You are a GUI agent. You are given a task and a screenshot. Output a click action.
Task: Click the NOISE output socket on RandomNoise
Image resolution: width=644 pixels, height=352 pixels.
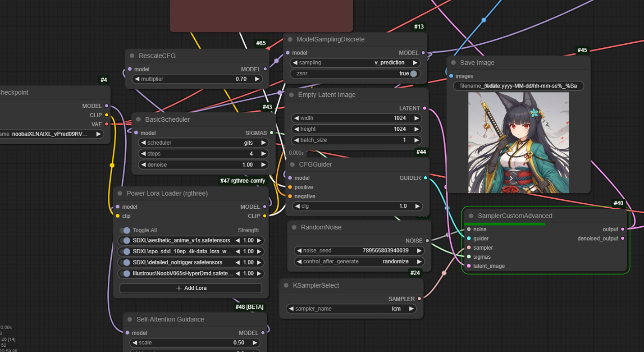[427, 240]
